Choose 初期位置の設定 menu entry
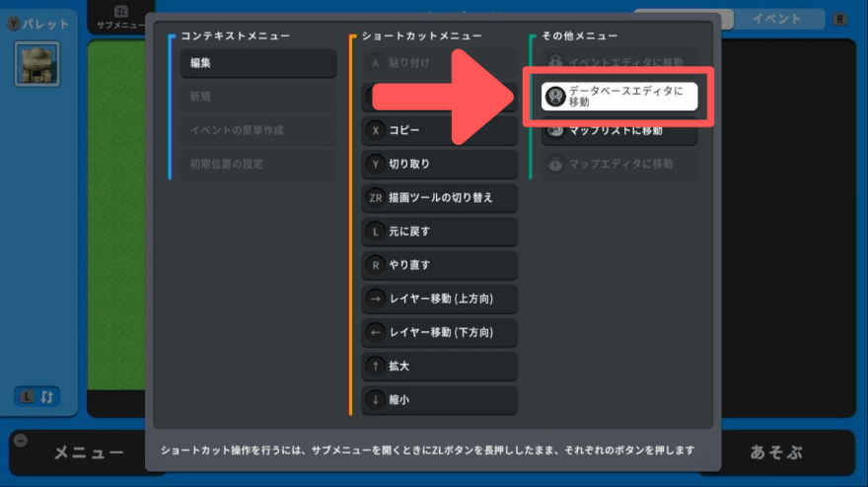The image size is (868, 487). click(x=258, y=165)
